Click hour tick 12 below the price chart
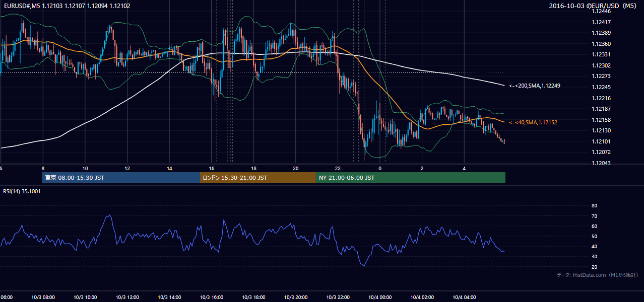Viewport: 644px width, 302px height. [x=127, y=169]
